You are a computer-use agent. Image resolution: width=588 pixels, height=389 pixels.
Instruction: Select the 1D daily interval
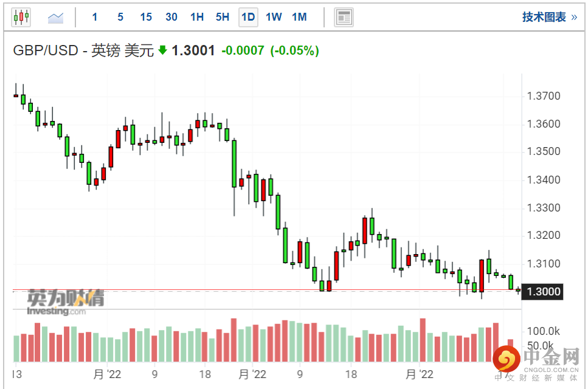point(248,17)
